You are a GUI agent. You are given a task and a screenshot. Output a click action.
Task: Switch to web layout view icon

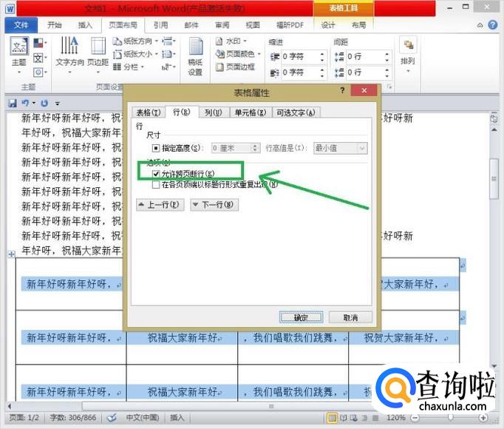pyautogui.click(x=353, y=418)
